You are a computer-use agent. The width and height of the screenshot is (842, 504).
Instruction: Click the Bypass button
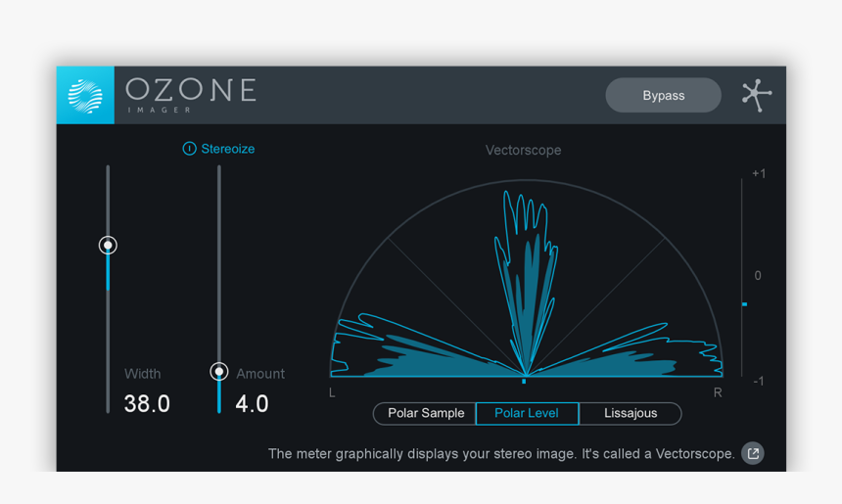coord(663,96)
